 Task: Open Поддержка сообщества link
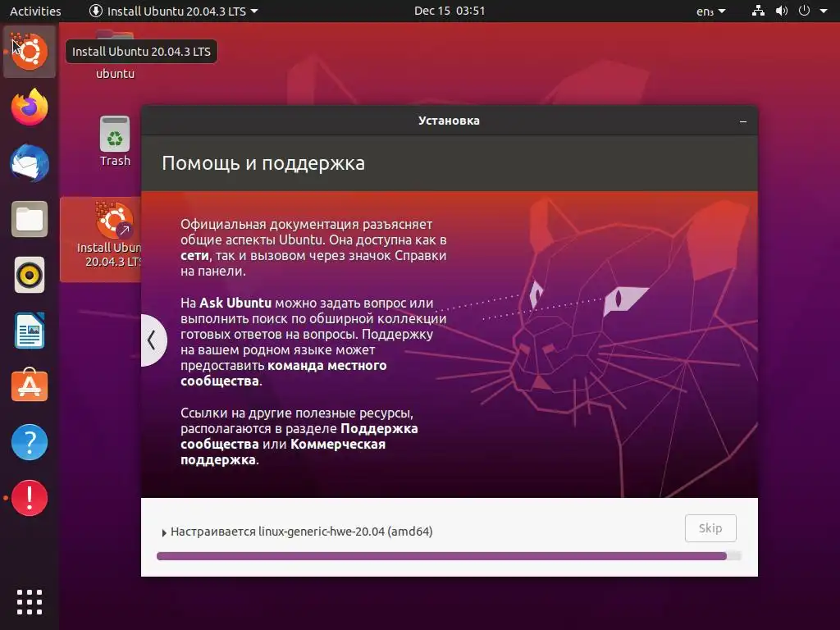299,436
